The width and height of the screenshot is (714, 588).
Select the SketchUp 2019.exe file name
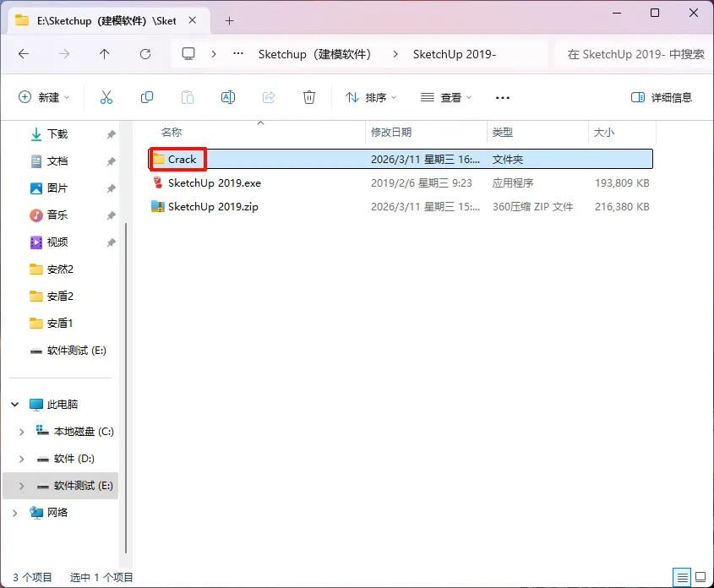[215, 183]
